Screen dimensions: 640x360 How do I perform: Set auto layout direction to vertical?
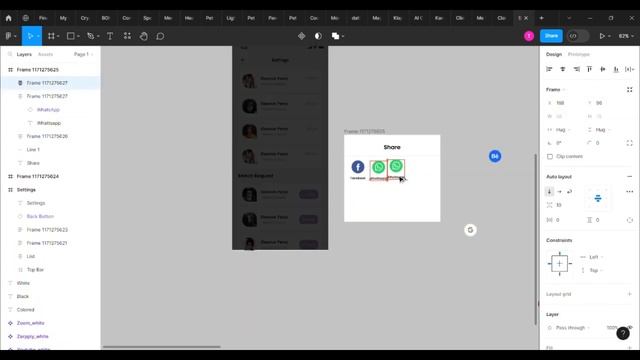click(x=549, y=191)
